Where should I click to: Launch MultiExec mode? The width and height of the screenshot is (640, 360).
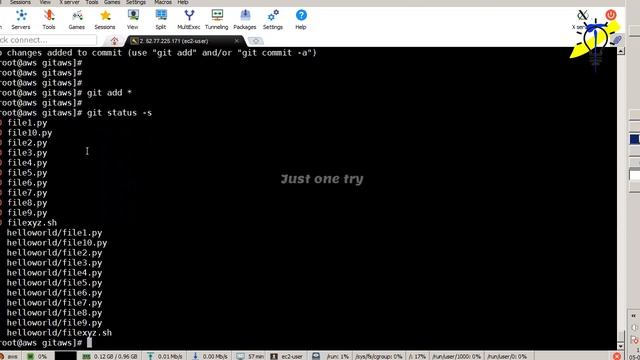click(x=189, y=20)
